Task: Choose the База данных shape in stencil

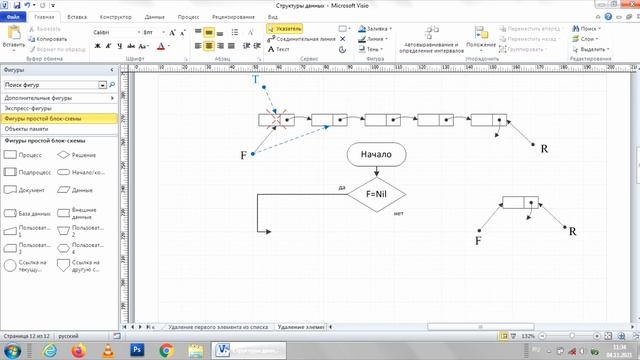Action: pyautogui.click(x=27, y=213)
